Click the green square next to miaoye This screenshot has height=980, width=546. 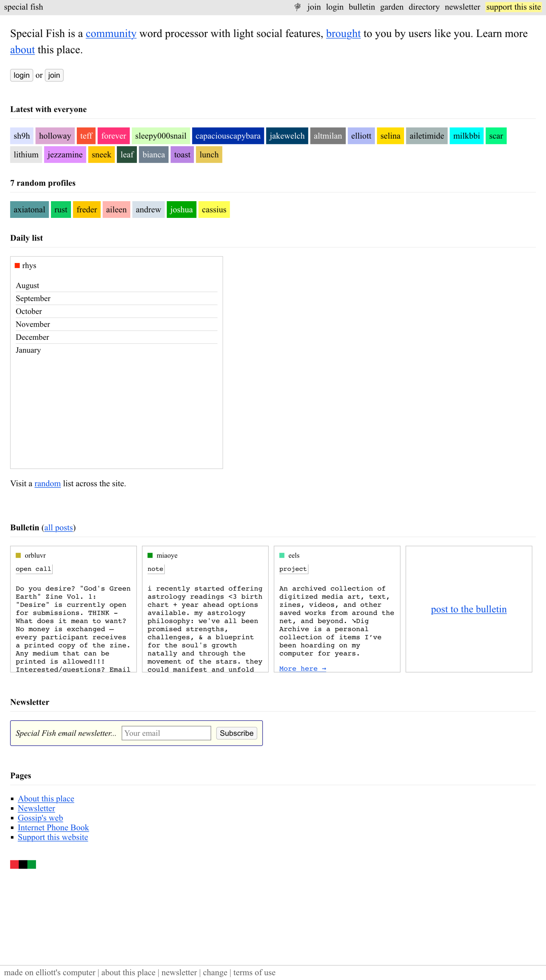click(x=150, y=555)
